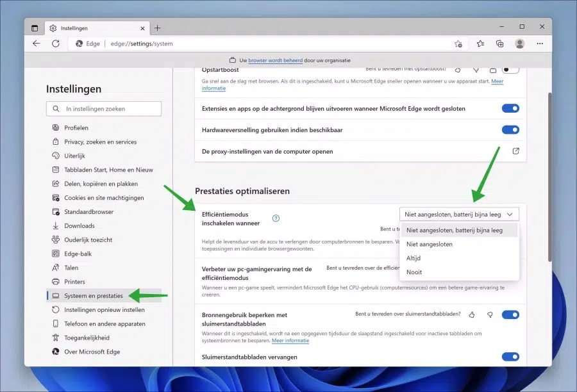The image size is (577, 392).
Task: Click the Telefoon en andere apparaten icon
Action: point(56,323)
